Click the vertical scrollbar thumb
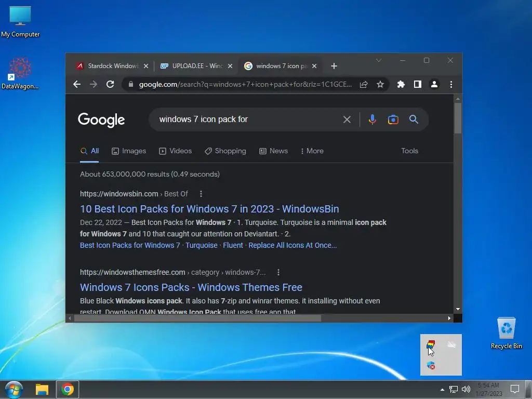The image size is (532, 399). [x=458, y=118]
